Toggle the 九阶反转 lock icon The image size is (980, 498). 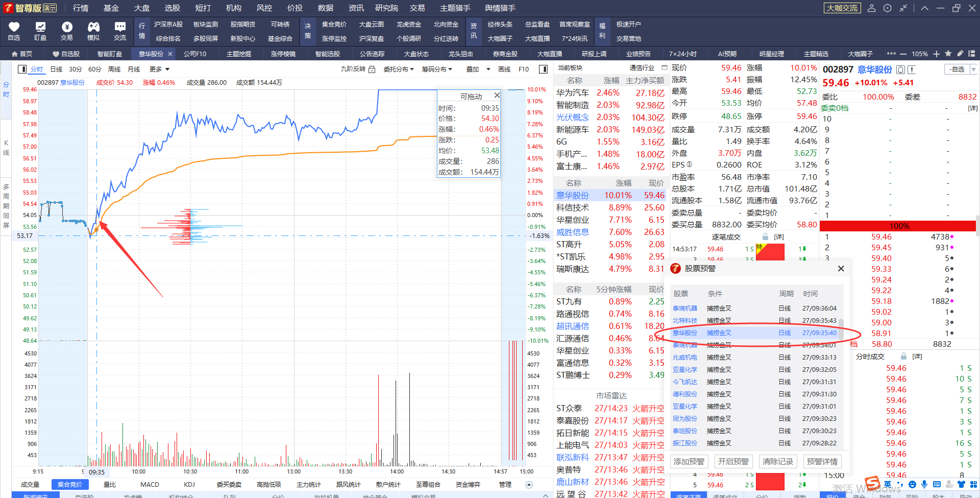click(x=372, y=69)
